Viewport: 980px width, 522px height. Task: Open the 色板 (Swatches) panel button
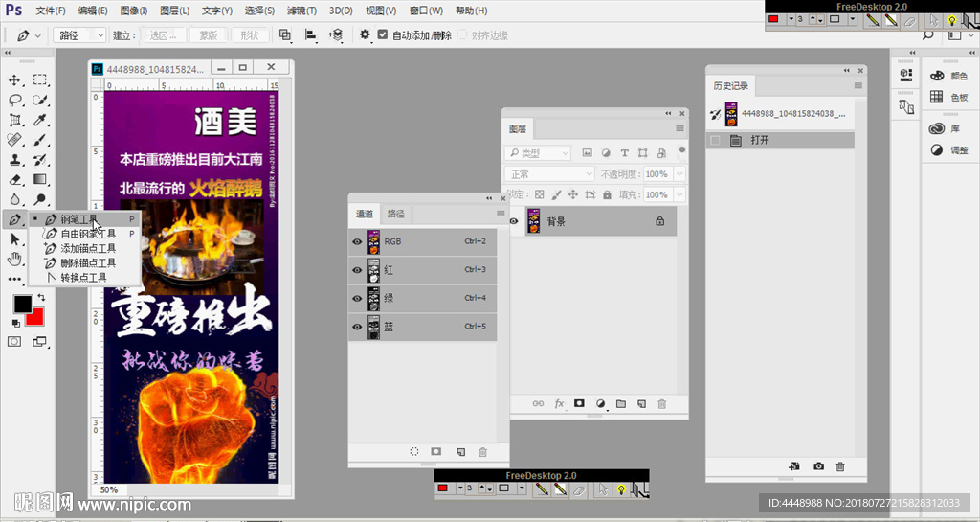click(948, 97)
